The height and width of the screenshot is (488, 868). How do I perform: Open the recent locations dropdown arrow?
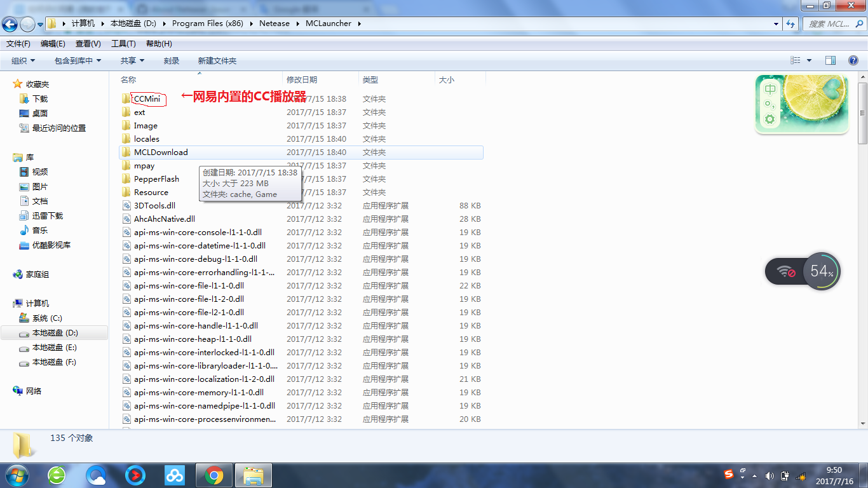pyautogui.click(x=40, y=24)
